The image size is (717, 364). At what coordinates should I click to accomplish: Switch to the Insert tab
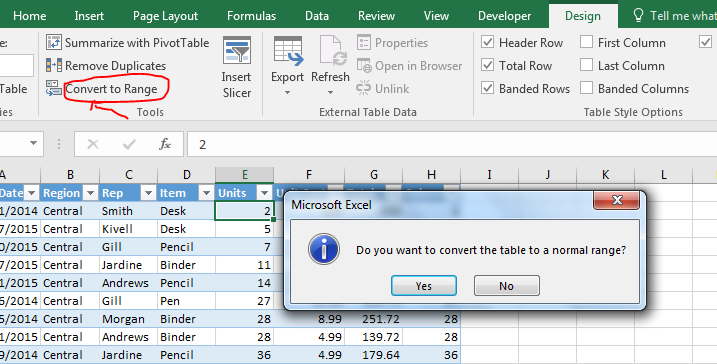point(89,16)
